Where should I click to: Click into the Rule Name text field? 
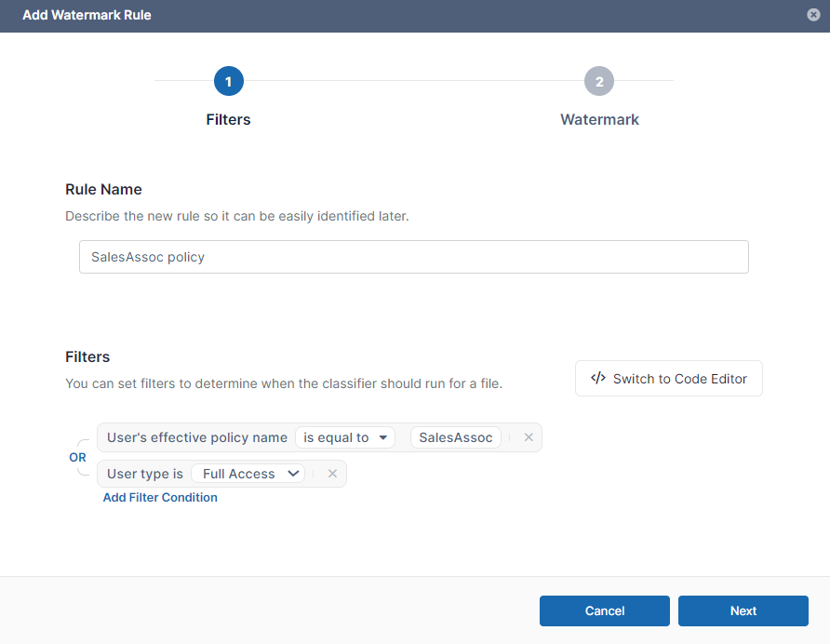[413, 257]
